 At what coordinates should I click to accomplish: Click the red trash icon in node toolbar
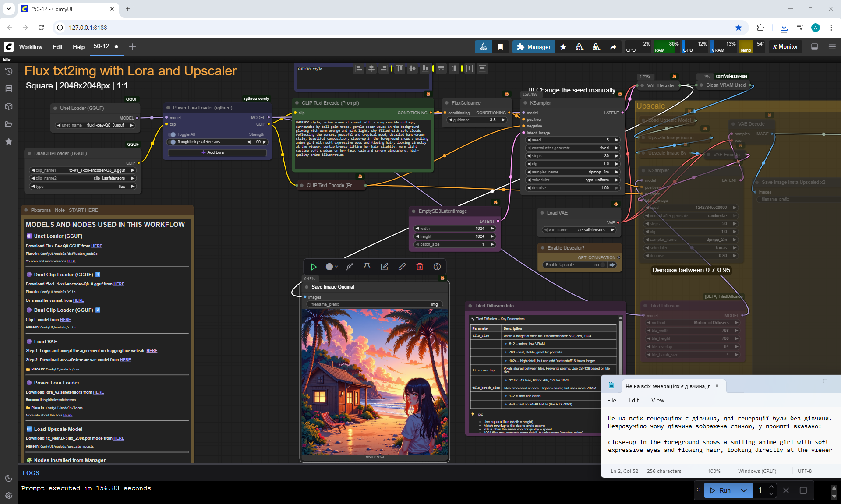pyautogui.click(x=419, y=267)
